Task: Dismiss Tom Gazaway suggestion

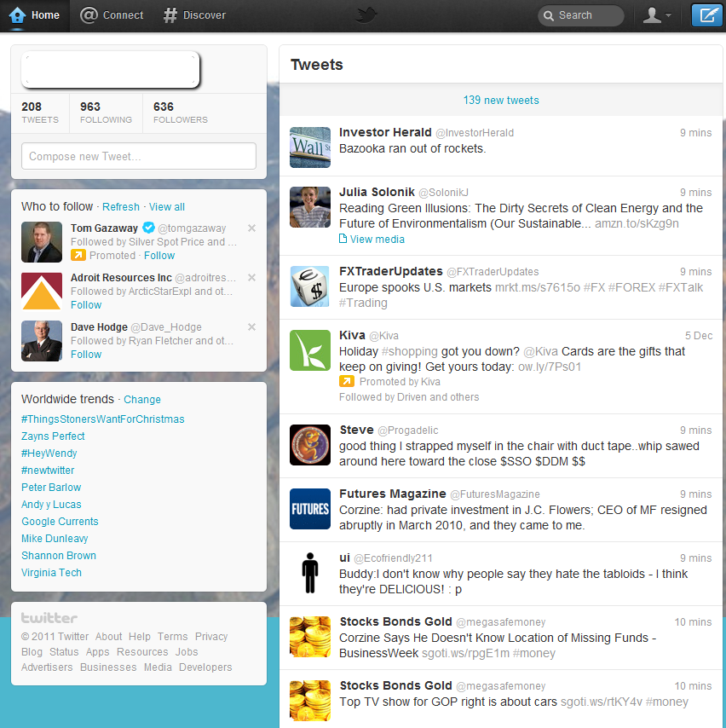Action: point(251,228)
